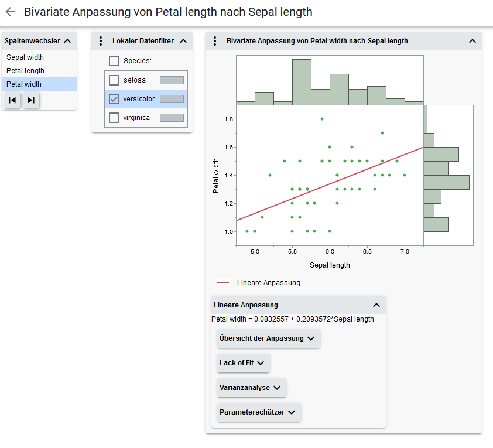This screenshot has height=448, width=493.
Task: Expand the Lack of Fit section
Action: (243, 363)
